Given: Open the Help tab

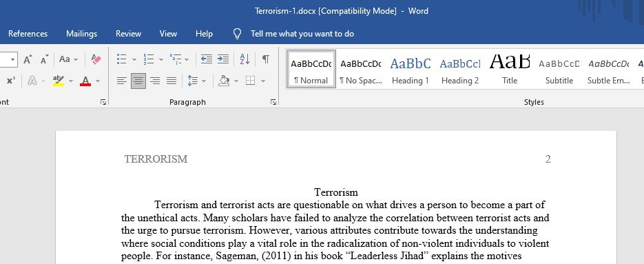Looking at the screenshot, I should [204, 34].
